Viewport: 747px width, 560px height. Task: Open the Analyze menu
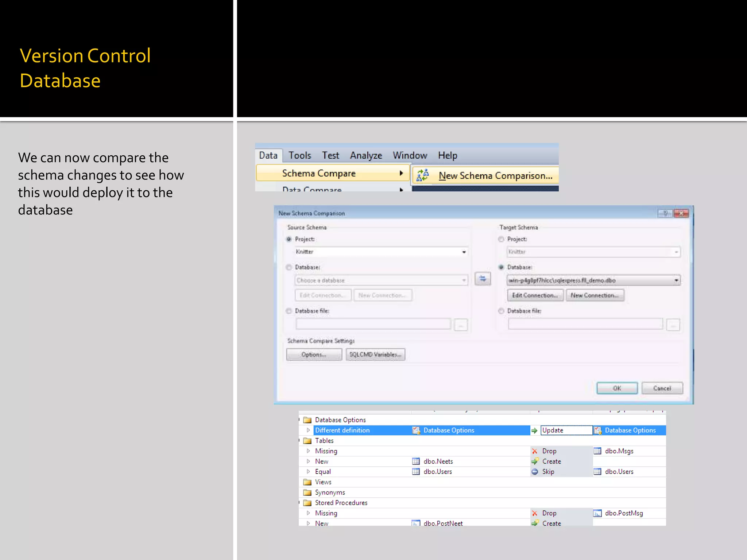click(x=366, y=155)
